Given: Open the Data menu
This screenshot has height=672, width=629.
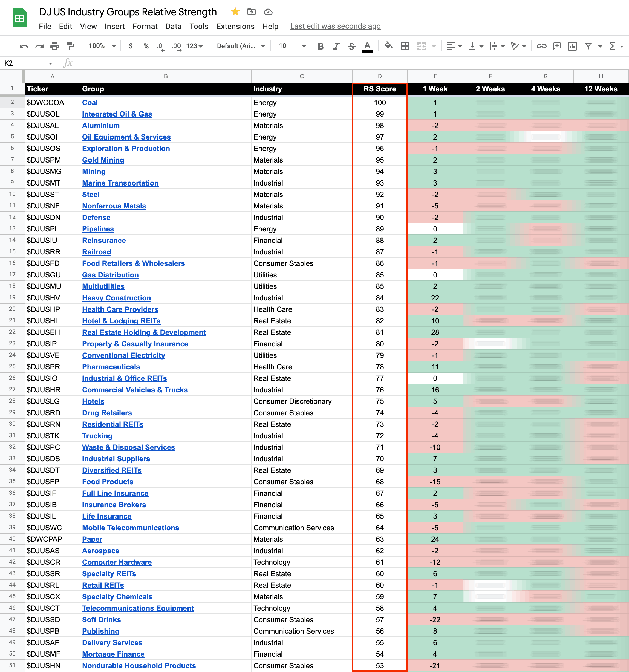Looking at the screenshot, I should click(174, 26).
